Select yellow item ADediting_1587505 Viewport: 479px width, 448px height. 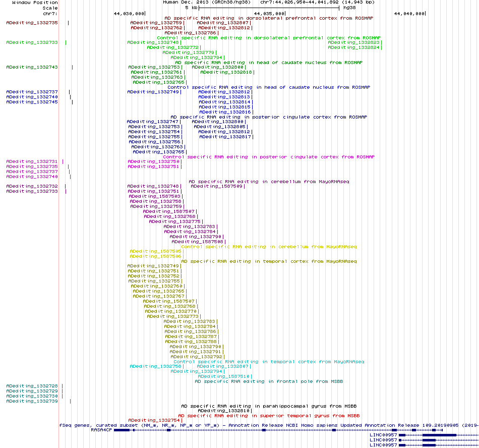[155, 252]
